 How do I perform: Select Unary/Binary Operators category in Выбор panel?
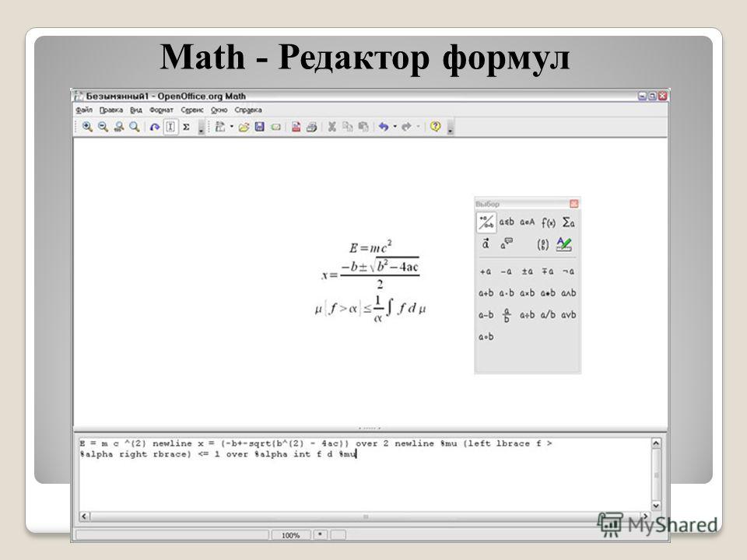[486, 222]
